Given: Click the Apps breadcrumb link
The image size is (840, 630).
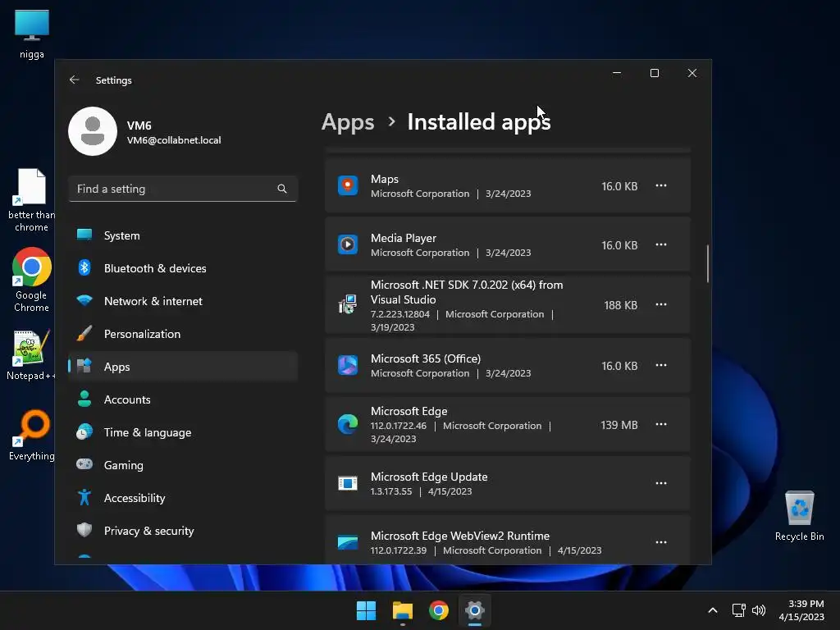Looking at the screenshot, I should (x=348, y=123).
